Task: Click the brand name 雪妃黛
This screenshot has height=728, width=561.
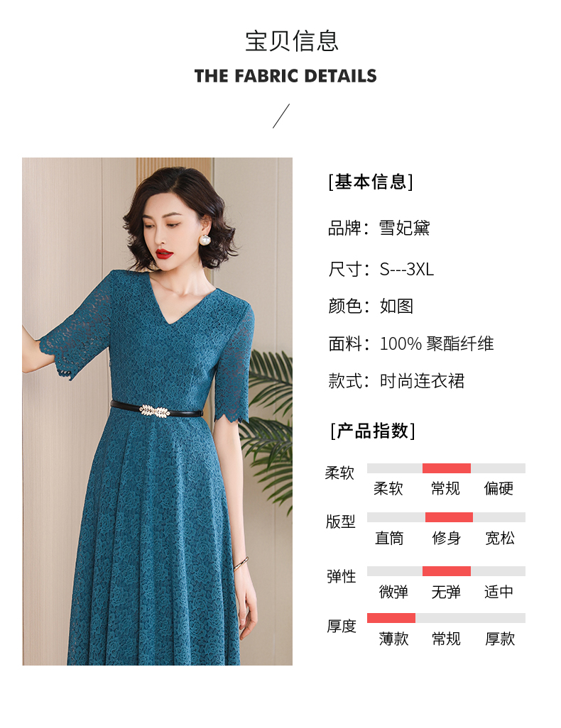Action: 405,228
